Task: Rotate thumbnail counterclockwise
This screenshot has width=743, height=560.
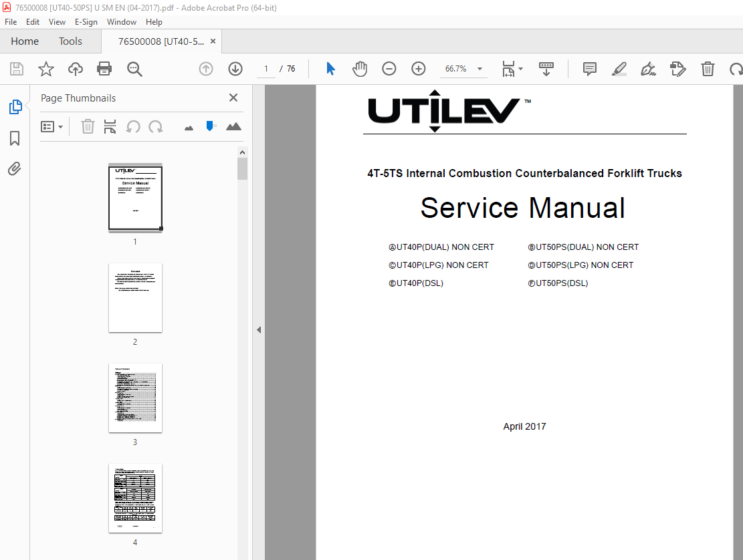Action: tap(133, 127)
